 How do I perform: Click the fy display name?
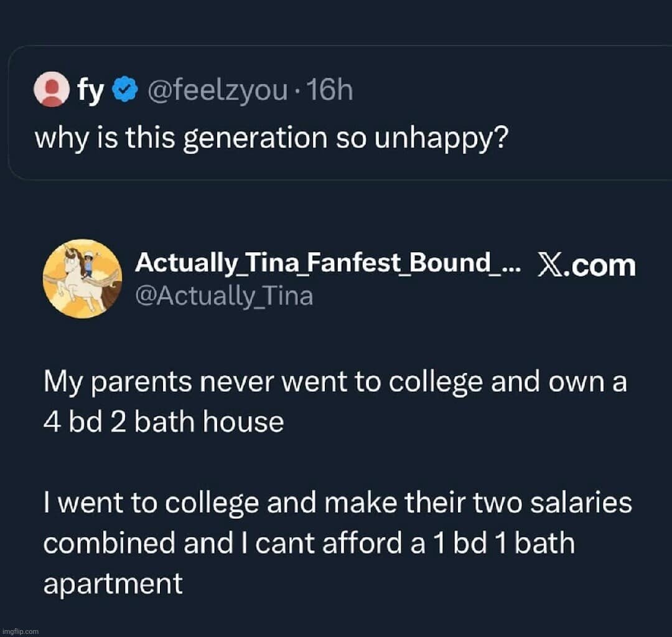pos(91,89)
